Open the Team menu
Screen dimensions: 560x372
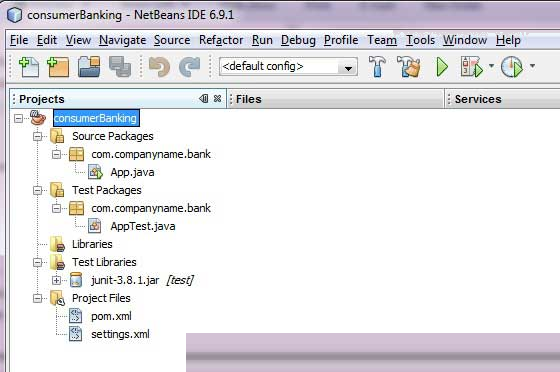coord(382,40)
